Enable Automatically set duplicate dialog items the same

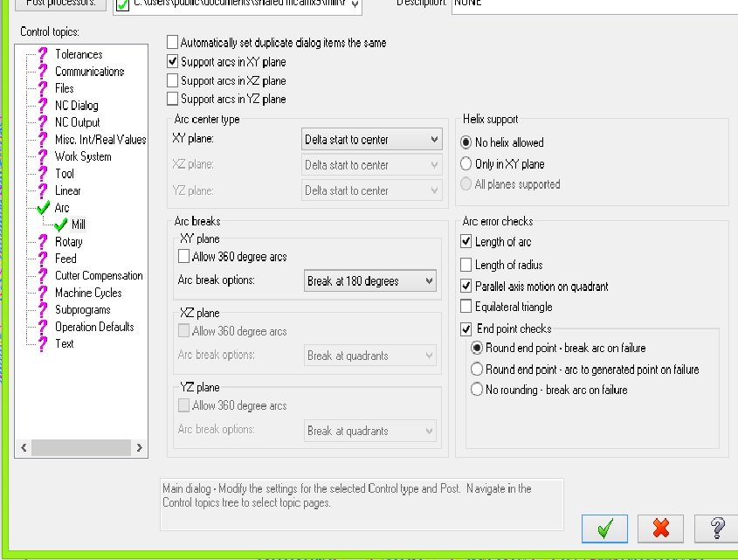point(172,43)
